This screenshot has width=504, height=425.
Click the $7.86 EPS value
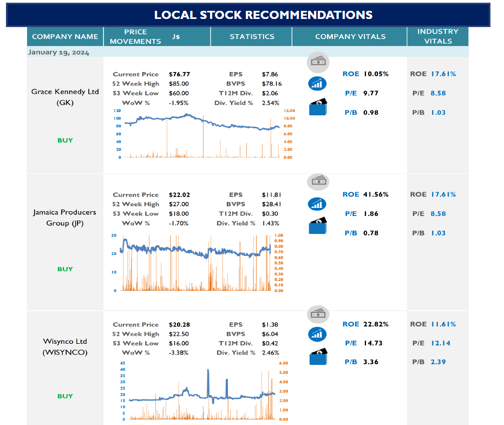[x=270, y=74]
